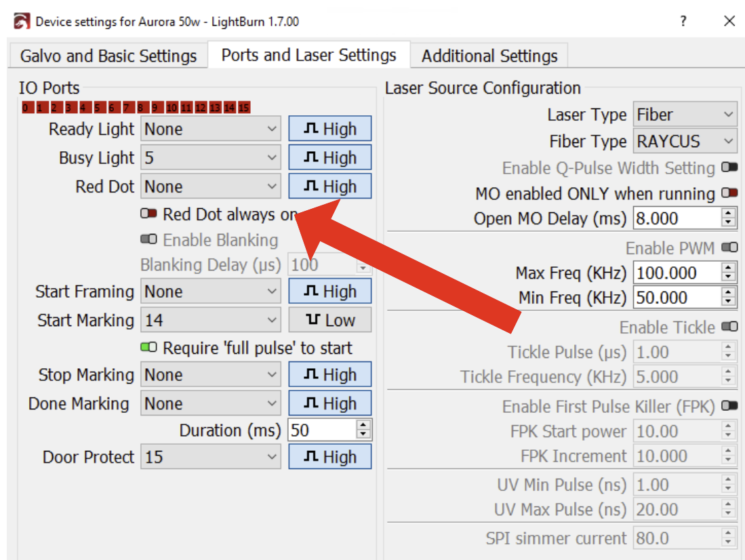Toggle Enable Q-Pulse Width Setting switch
The height and width of the screenshot is (560, 745).
coord(729,167)
